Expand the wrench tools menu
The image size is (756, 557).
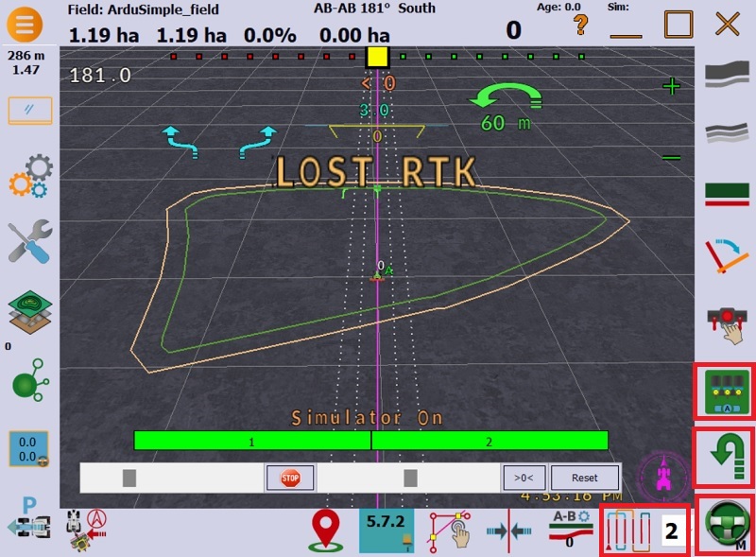coord(29,242)
